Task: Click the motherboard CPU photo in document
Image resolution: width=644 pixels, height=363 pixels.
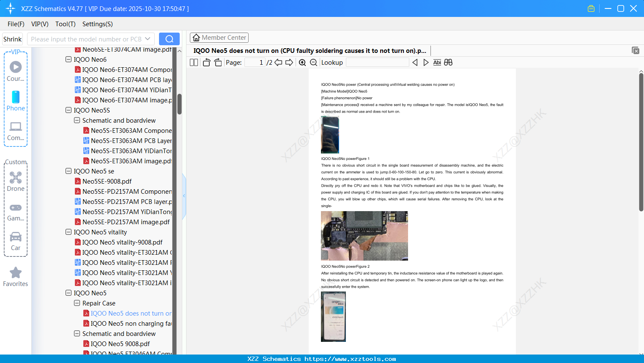Action: (364, 236)
